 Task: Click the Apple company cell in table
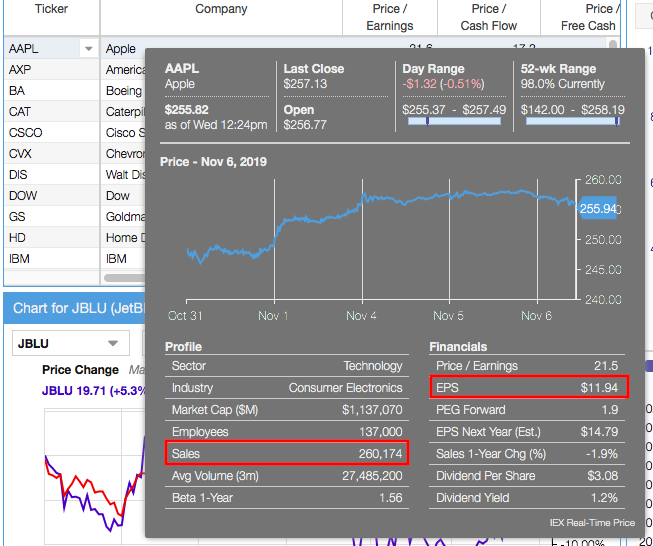(x=123, y=49)
